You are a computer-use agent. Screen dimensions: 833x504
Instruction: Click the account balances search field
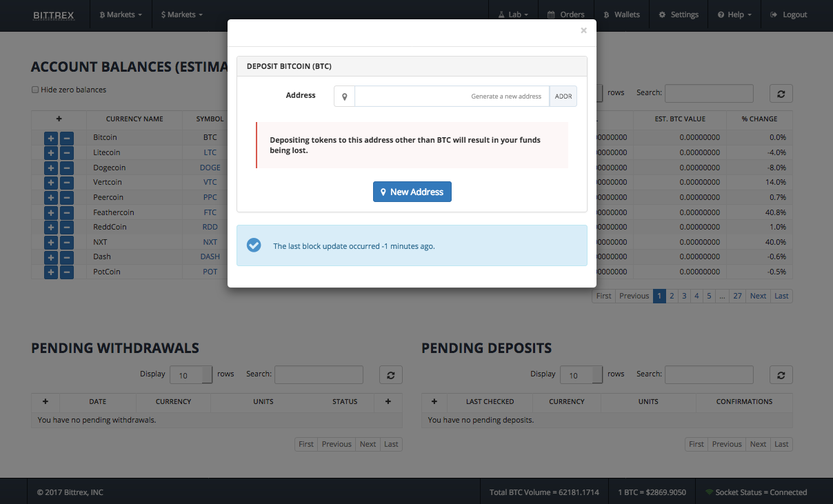pyautogui.click(x=709, y=93)
